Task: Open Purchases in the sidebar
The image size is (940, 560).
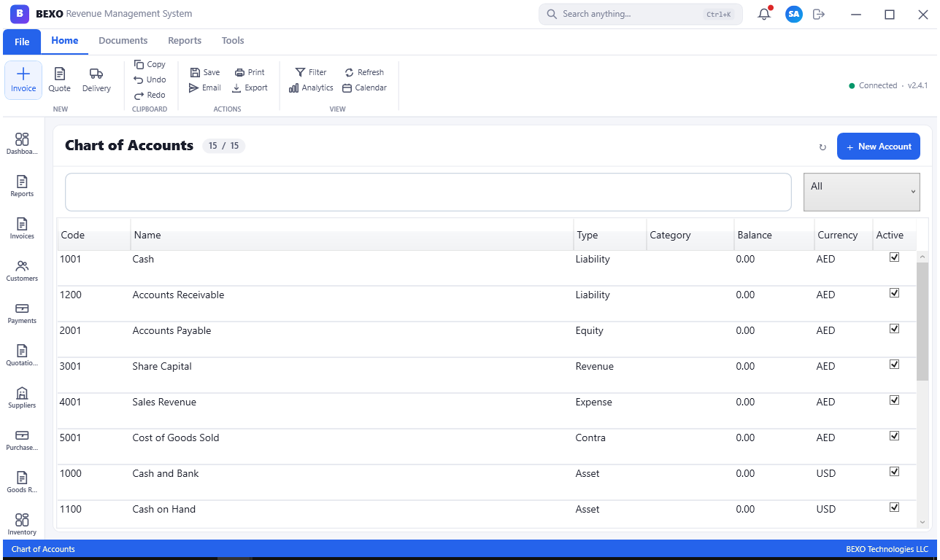Action: point(22,440)
